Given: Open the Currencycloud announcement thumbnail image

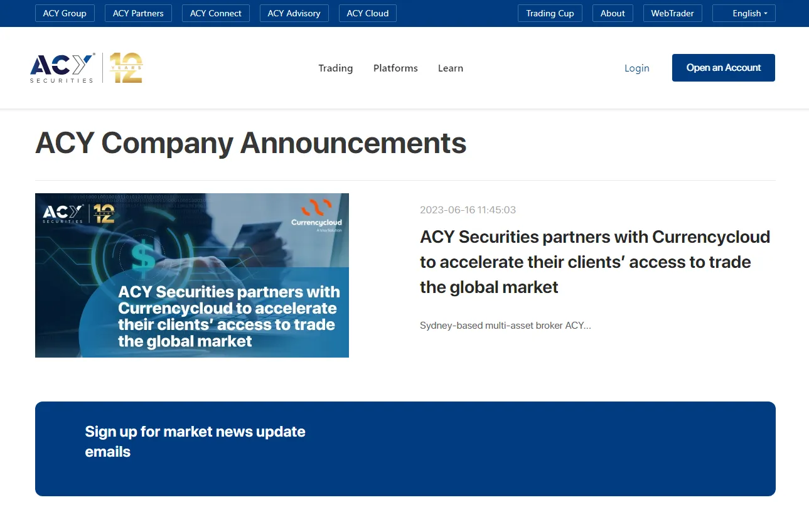Looking at the screenshot, I should (x=192, y=275).
